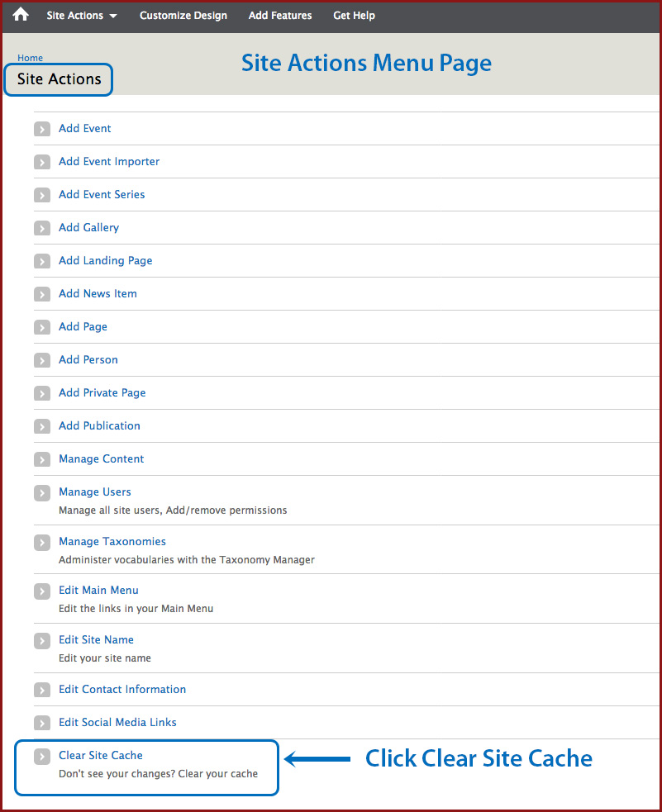Click the arrow icon beside Add Event
662x812 pixels.
point(42,129)
